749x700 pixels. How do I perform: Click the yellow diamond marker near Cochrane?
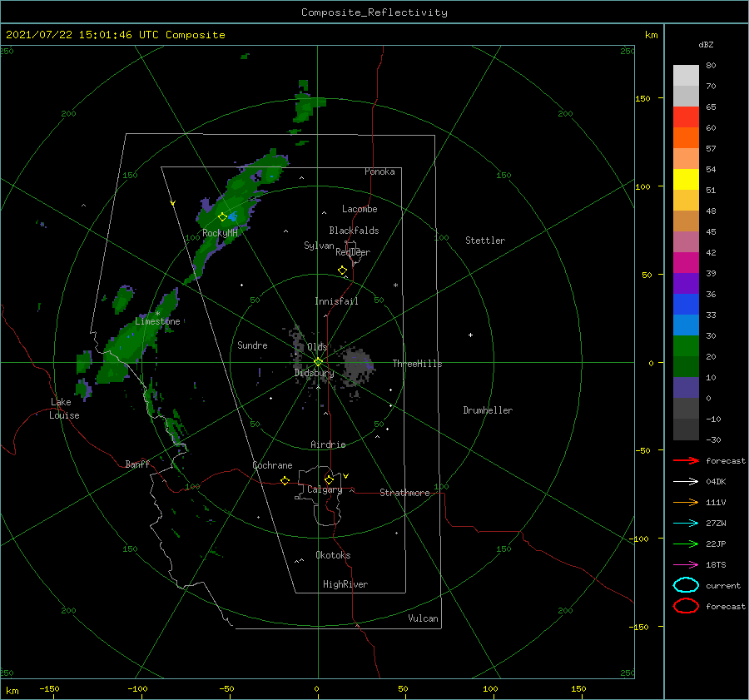(x=285, y=480)
